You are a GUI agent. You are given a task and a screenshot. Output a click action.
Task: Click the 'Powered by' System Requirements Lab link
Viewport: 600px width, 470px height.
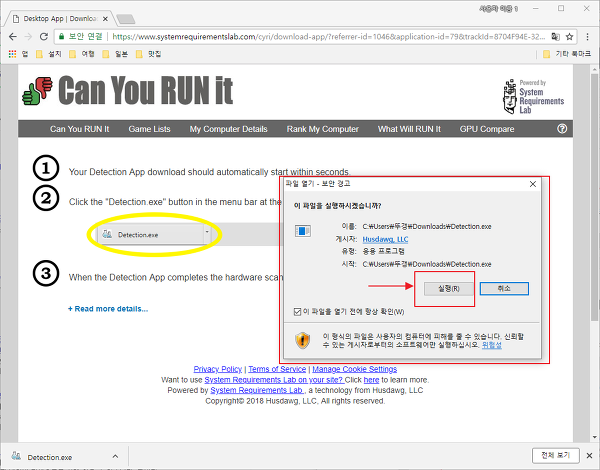click(x=257, y=390)
